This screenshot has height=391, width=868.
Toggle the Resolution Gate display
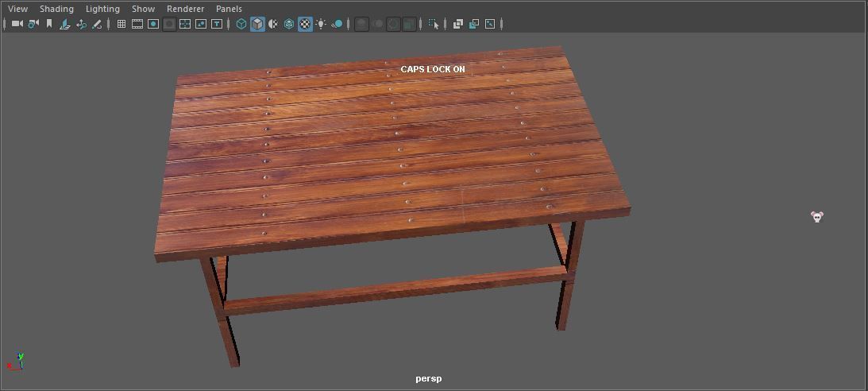(153, 24)
